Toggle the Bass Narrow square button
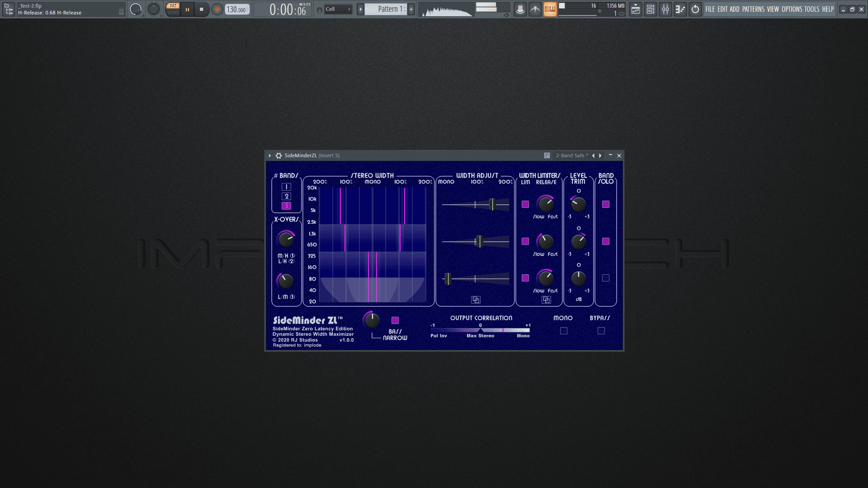This screenshot has width=868, height=488. 395,320
